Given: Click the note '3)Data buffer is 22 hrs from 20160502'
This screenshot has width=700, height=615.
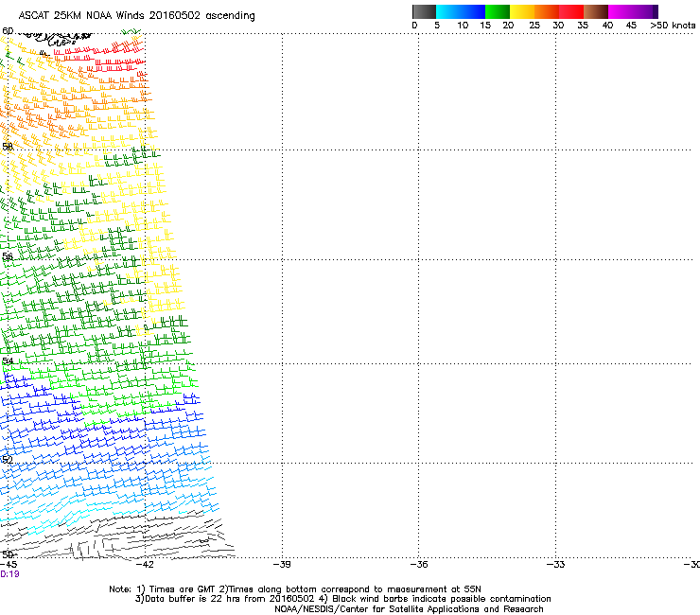Looking at the screenshot, I should tap(224, 599).
